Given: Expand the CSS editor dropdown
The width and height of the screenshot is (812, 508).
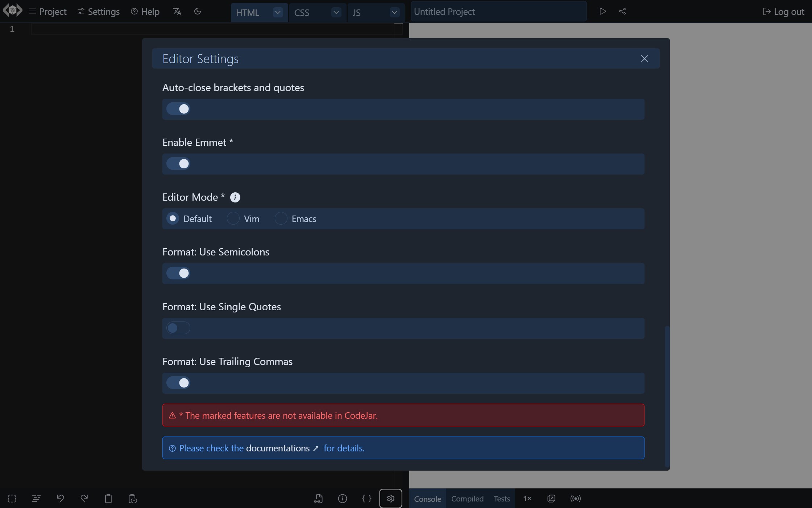Looking at the screenshot, I should pos(336,11).
